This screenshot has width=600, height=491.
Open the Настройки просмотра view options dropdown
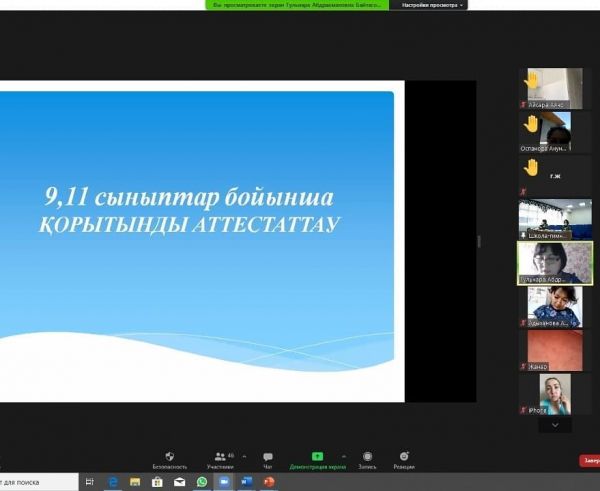(432, 5)
